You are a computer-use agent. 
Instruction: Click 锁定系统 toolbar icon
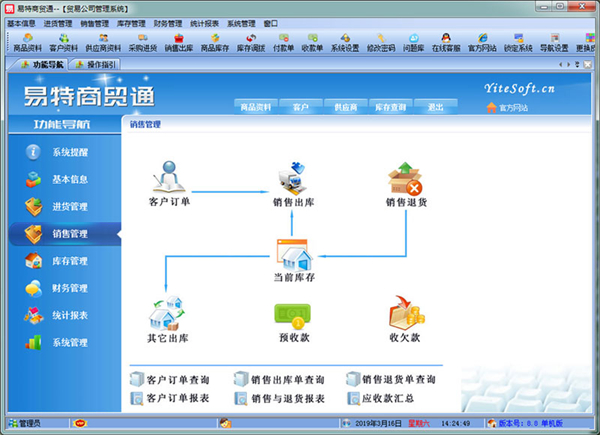click(x=518, y=42)
